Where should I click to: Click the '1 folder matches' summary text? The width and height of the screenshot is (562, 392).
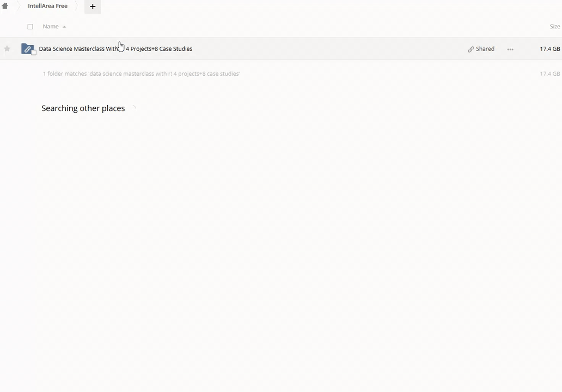click(141, 73)
